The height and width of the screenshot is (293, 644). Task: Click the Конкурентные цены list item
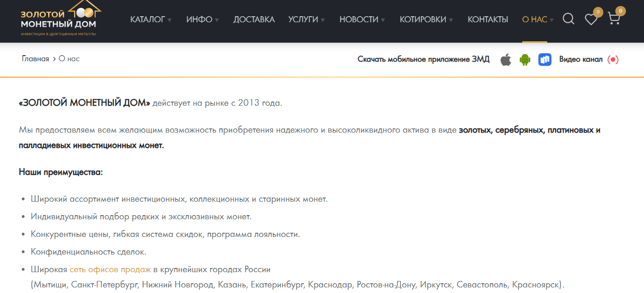tap(165, 234)
